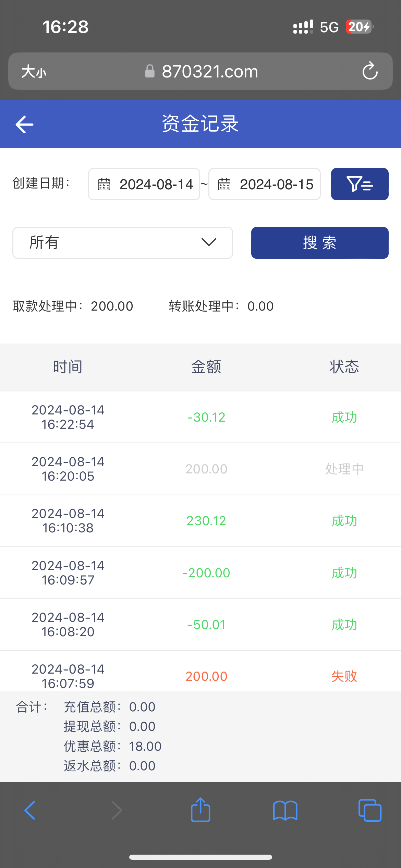Click the filter funnel icon button

(360, 184)
